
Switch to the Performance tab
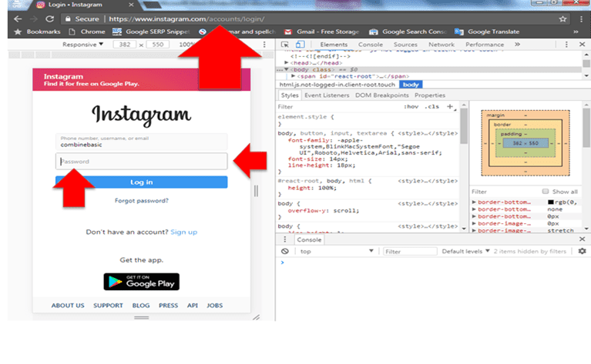pos(485,45)
